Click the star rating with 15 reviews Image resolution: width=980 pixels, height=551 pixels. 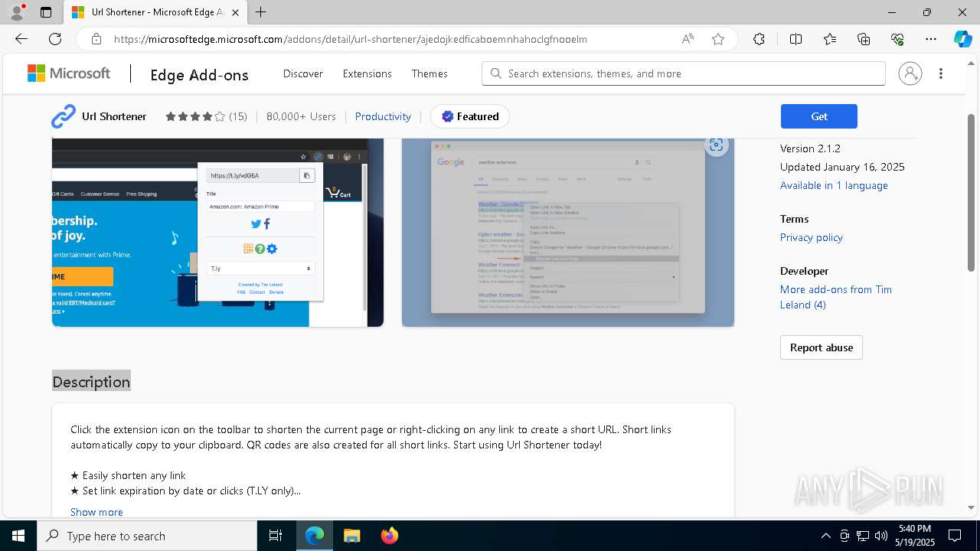(x=206, y=116)
